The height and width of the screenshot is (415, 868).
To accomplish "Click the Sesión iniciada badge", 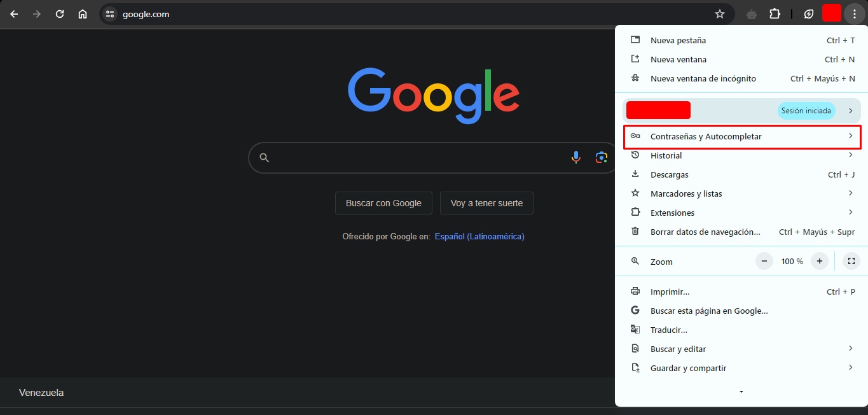I will click(806, 111).
